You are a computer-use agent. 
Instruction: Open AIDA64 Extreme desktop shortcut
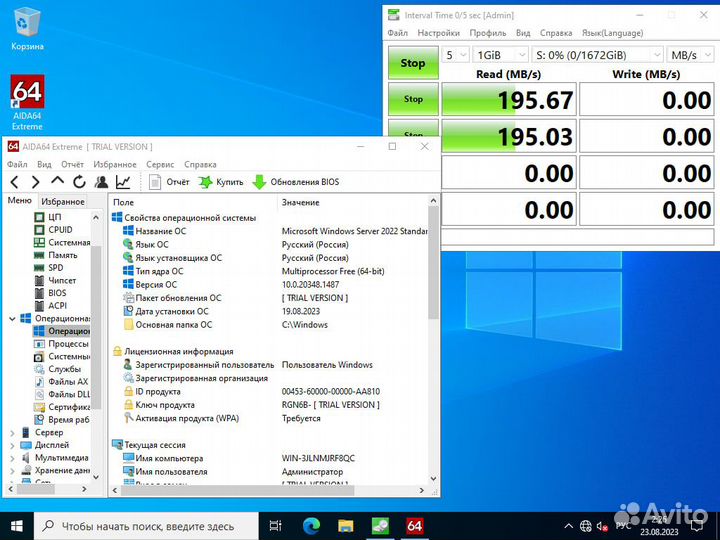tap(27, 103)
